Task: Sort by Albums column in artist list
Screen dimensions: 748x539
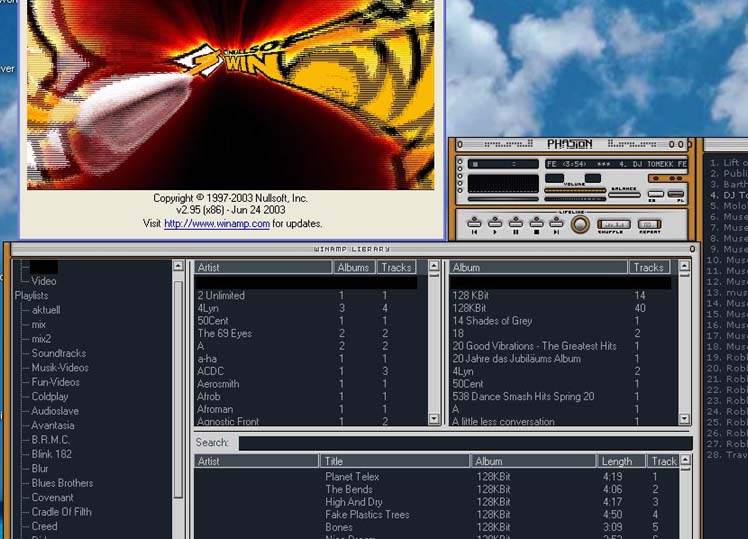Action: click(353, 267)
